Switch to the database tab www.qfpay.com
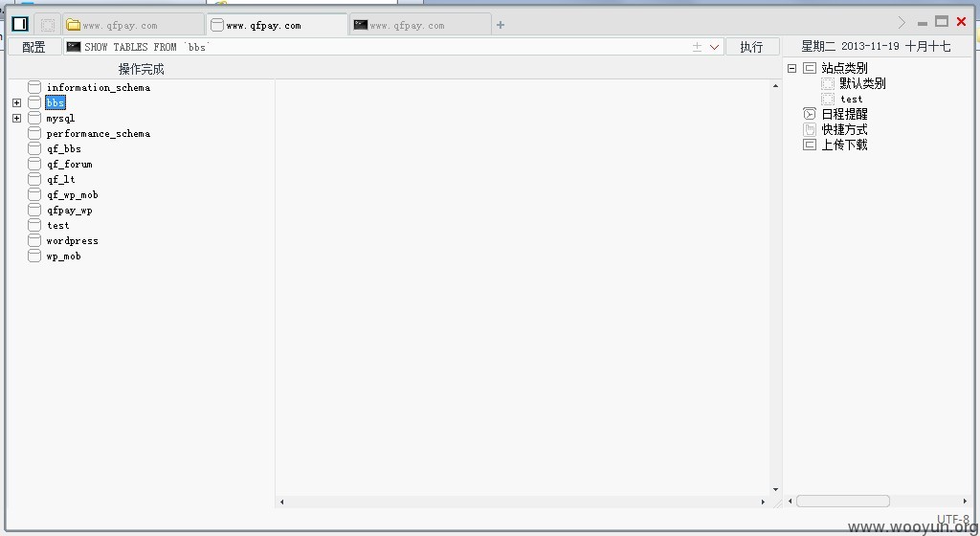 click(x=277, y=25)
